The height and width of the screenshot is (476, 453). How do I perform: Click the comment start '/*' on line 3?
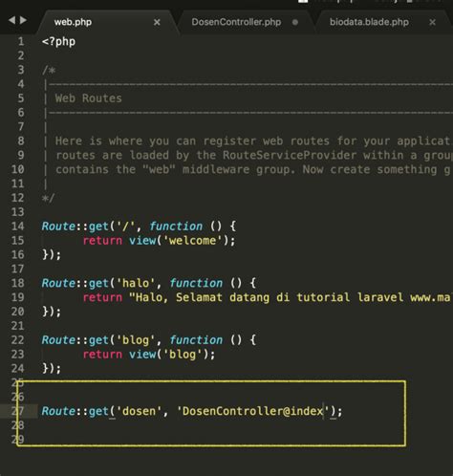click(x=49, y=70)
